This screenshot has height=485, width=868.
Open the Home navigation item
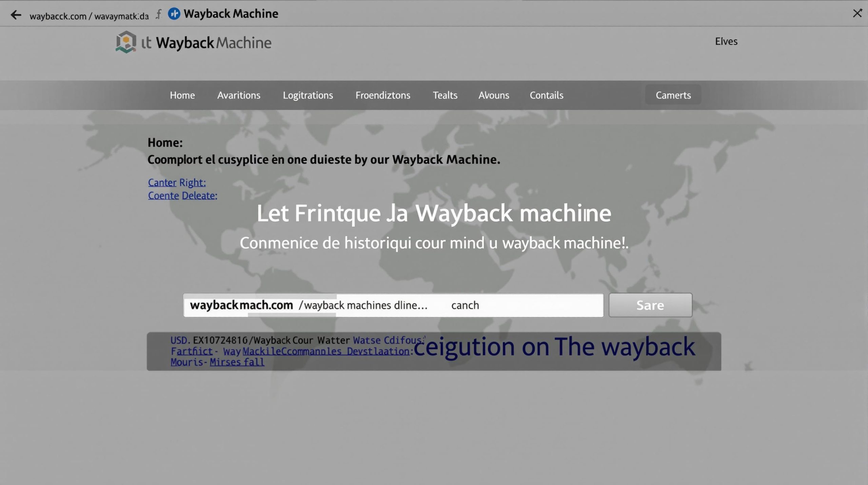click(182, 95)
